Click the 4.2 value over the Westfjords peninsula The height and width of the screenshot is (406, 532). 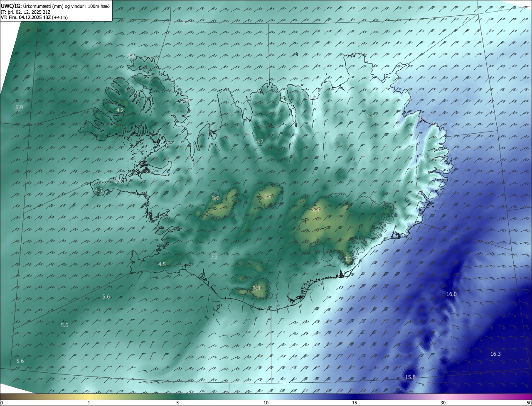pyautogui.click(x=120, y=110)
